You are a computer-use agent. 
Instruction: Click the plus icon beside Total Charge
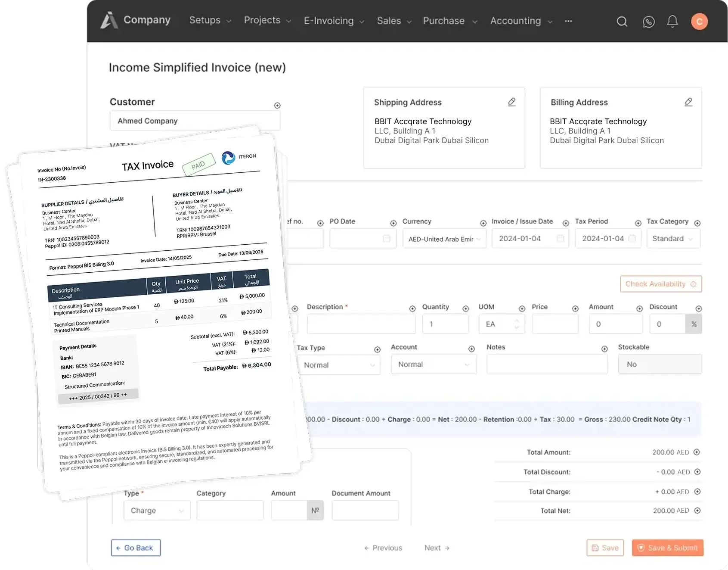[x=697, y=492]
